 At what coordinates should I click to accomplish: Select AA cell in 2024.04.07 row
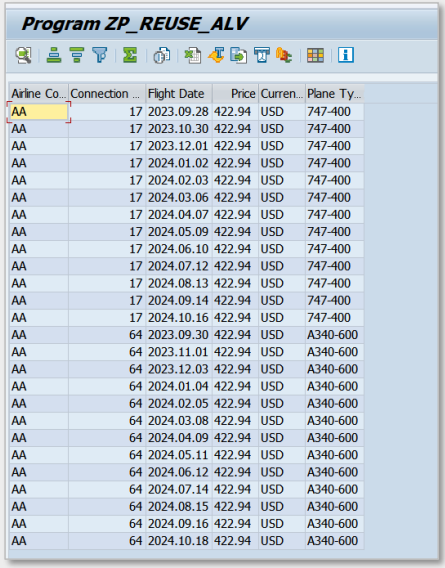(39, 214)
